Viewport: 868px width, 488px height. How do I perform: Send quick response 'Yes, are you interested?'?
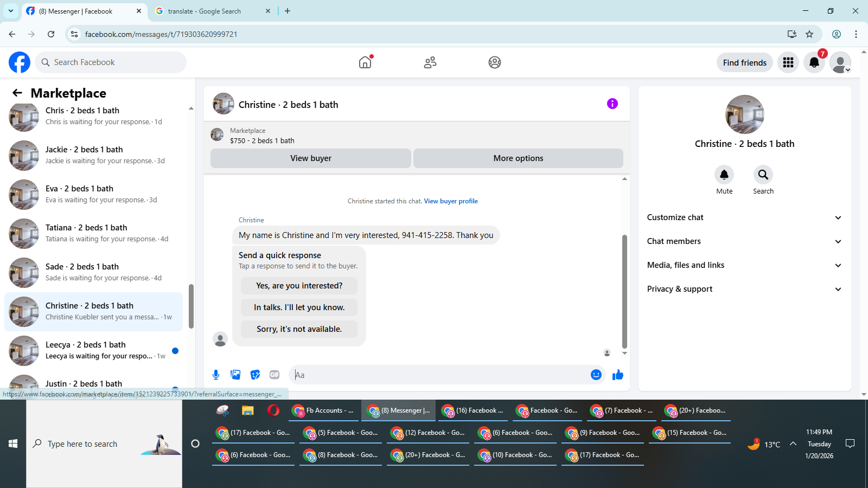(299, 286)
